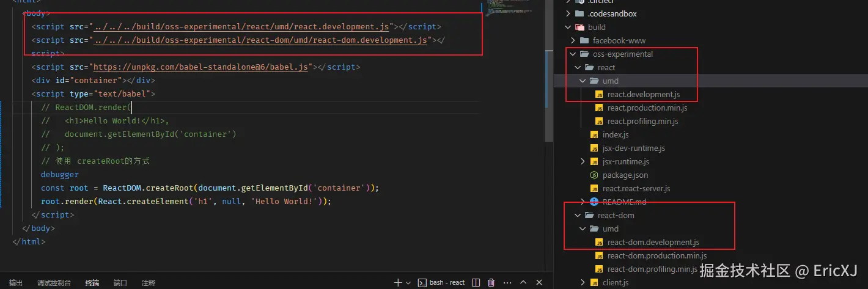
Task: Click the info icon beside README.md
Action: pos(594,202)
